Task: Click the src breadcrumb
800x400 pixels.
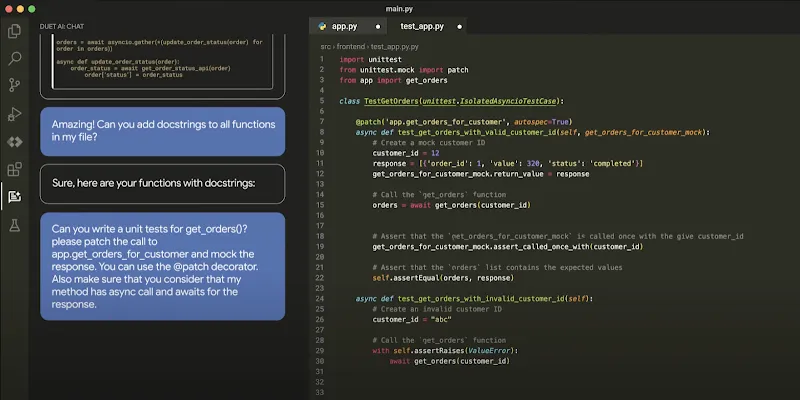Action: (326, 46)
